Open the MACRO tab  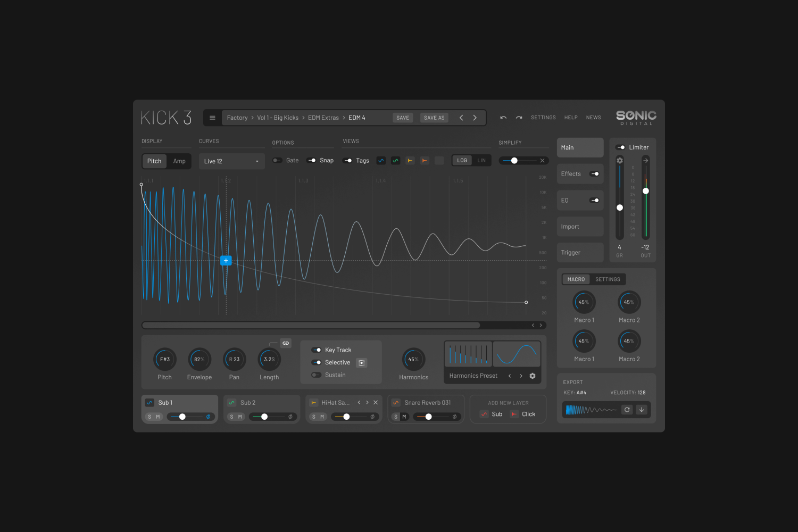tap(576, 279)
